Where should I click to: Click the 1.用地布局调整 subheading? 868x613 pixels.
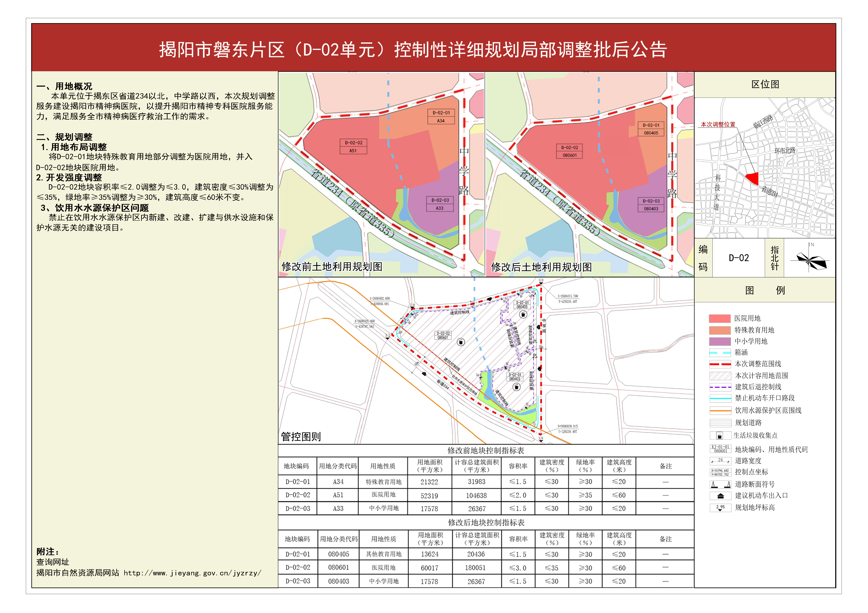pyautogui.click(x=74, y=147)
